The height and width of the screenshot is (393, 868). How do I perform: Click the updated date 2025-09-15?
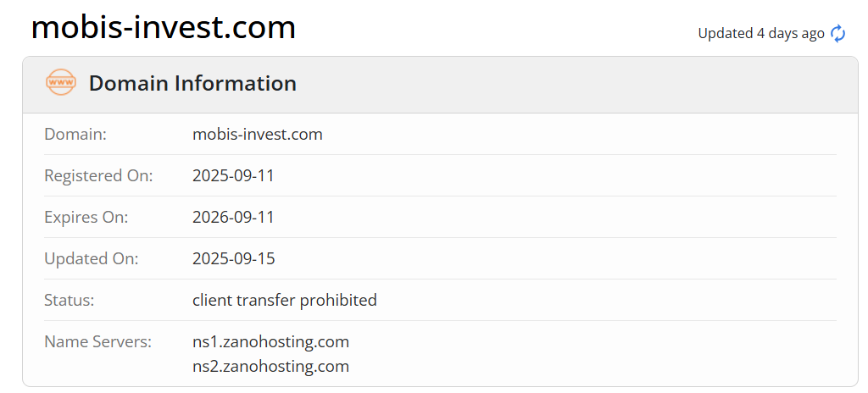click(x=234, y=258)
